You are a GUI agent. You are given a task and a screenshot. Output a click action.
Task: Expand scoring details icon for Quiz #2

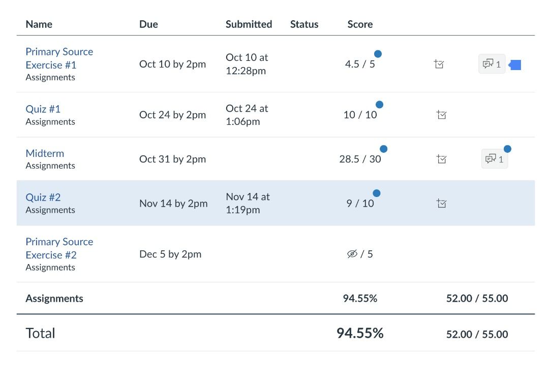[x=441, y=204]
